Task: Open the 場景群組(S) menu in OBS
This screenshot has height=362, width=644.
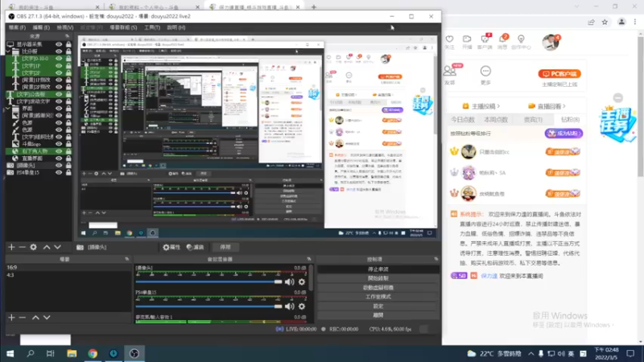Action: pos(123,27)
